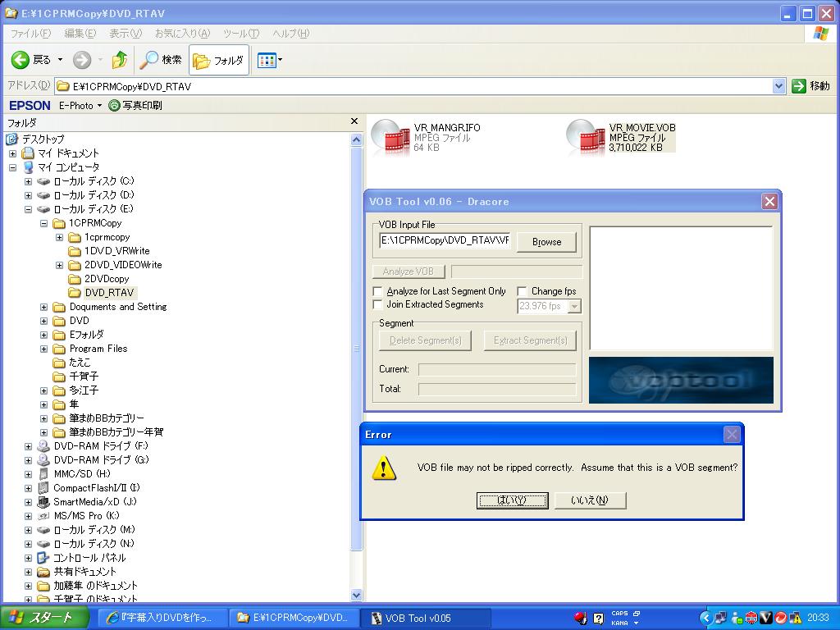Check Join Extracted Segments

click(377, 304)
